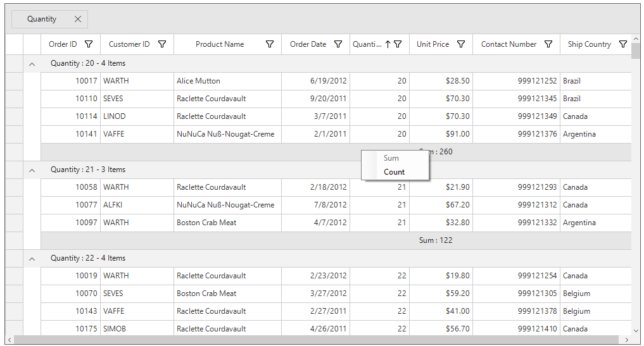The height and width of the screenshot is (346, 644).
Task: Choose Sum in the context menu
Action: (x=395, y=158)
